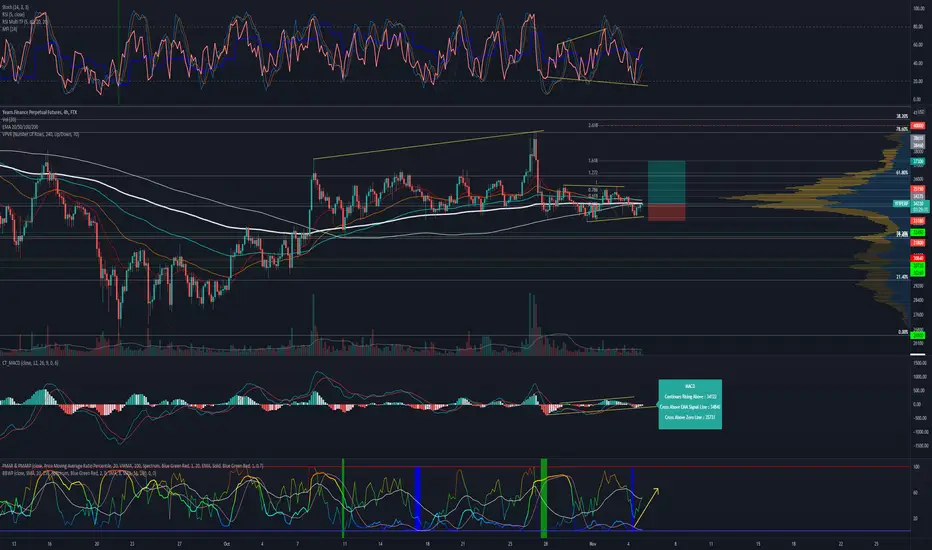The image size is (932, 550).
Task: Select the MFI indicator legend entry
Action: coord(9,29)
